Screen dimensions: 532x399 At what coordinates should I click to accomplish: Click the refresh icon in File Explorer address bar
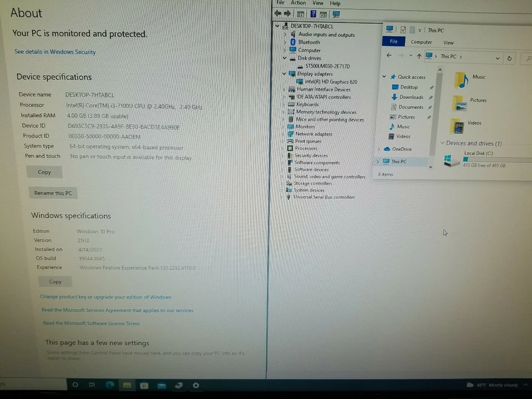[x=509, y=57]
